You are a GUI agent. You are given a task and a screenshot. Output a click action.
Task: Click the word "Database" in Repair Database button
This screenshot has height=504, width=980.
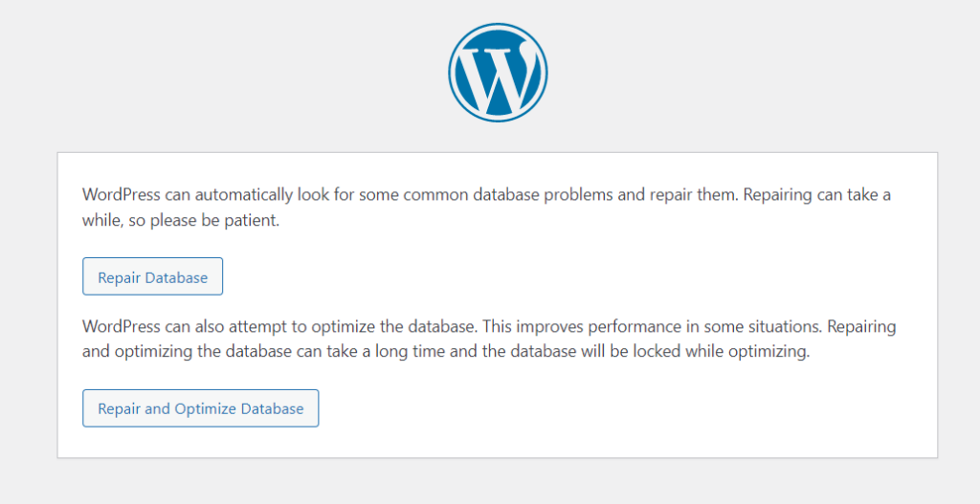(176, 277)
